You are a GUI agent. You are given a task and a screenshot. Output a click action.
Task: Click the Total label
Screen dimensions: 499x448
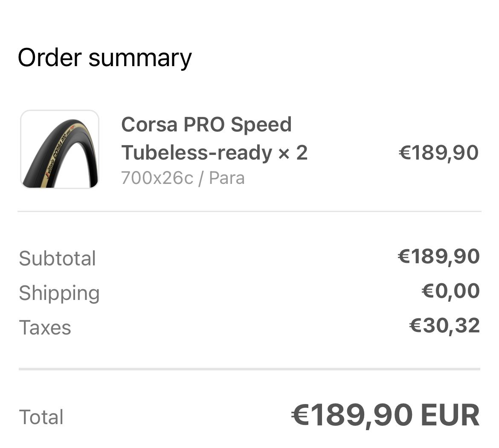[41, 417]
